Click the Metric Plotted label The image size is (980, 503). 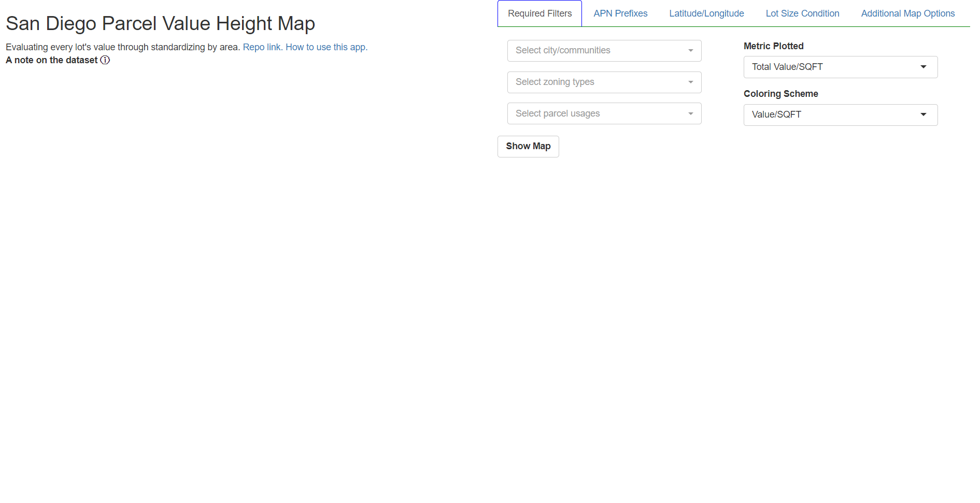(x=773, y=46)
